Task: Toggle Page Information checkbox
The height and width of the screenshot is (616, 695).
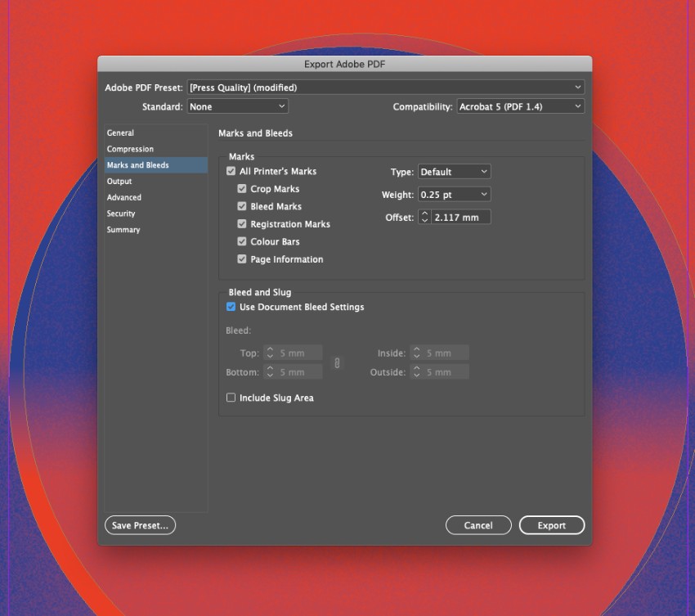Action: click(241, 259)
